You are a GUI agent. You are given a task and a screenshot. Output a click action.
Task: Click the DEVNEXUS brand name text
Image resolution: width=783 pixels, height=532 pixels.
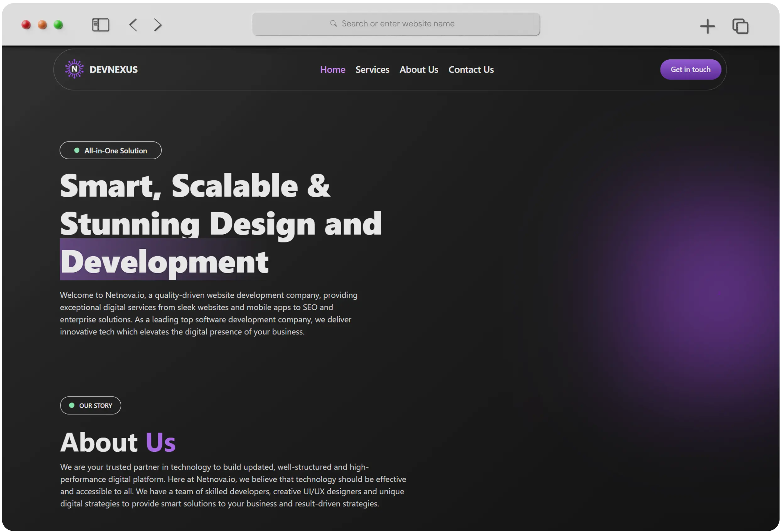[x=113, y=70]
